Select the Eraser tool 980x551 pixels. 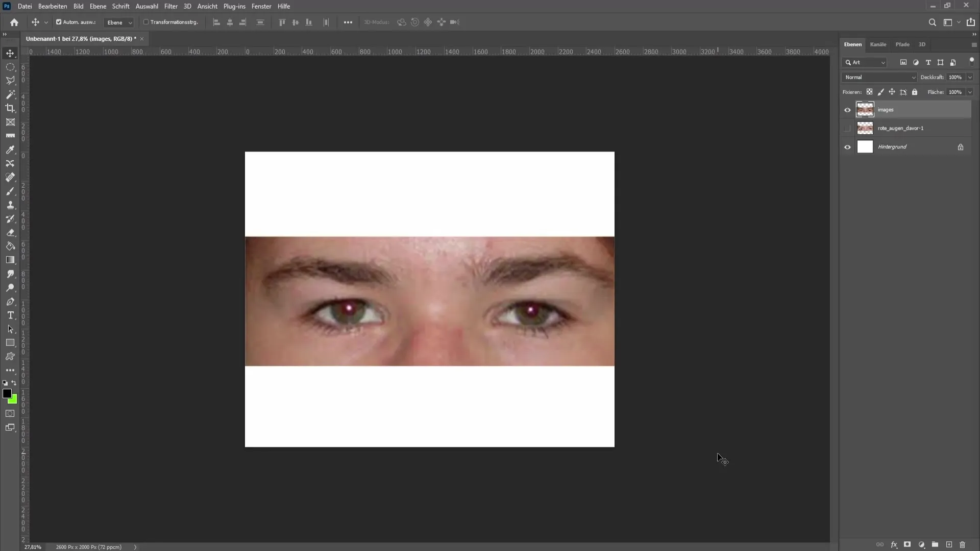10,232
